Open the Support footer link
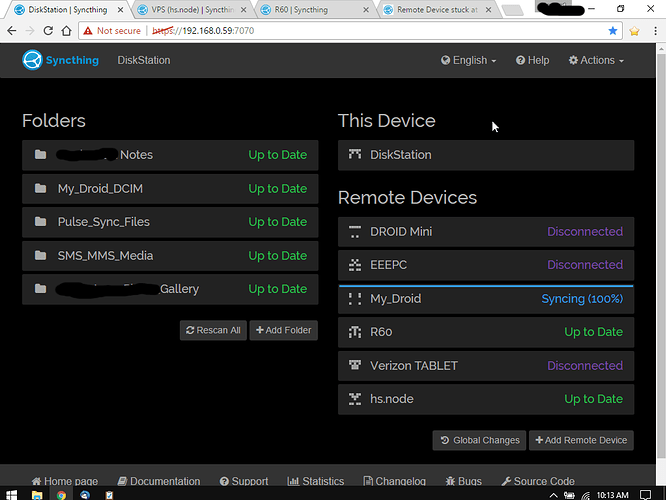 pyautogui.click(x=244, y=481)
